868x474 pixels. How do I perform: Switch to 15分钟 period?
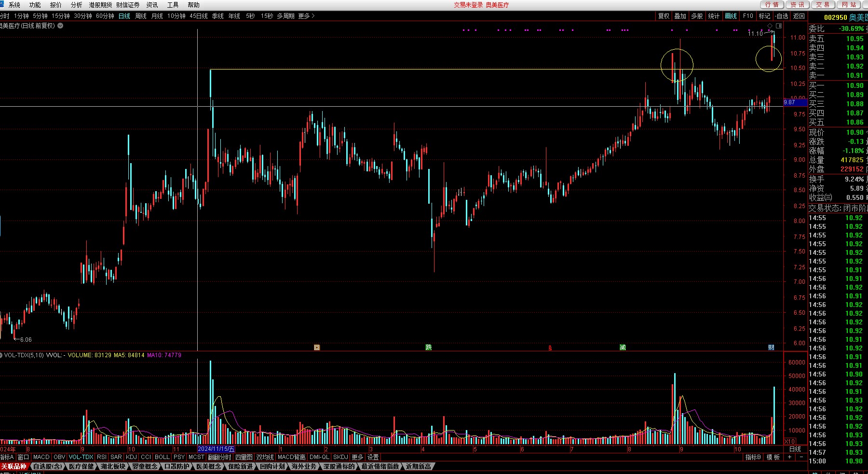[x=61, y=16]
